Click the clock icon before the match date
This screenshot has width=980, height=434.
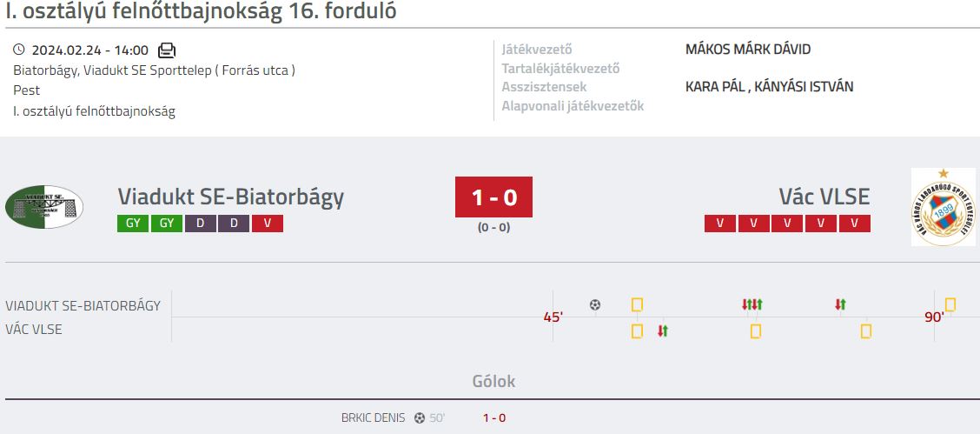pos(19,50)
